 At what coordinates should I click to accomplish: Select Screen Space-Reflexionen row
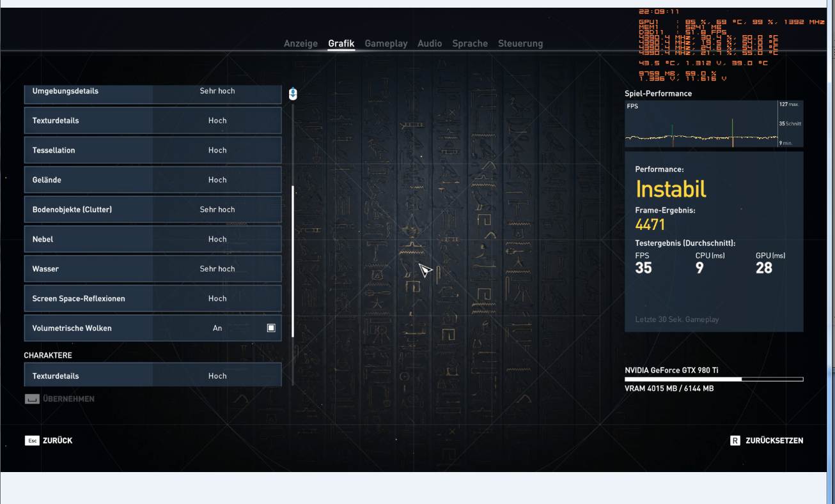click(153, 298)
